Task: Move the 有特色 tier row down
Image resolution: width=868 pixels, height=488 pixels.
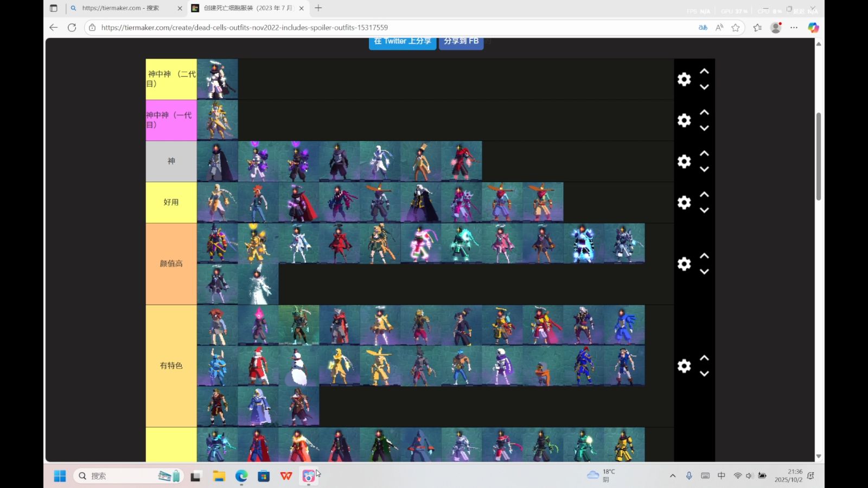Action: click(704, 374)
